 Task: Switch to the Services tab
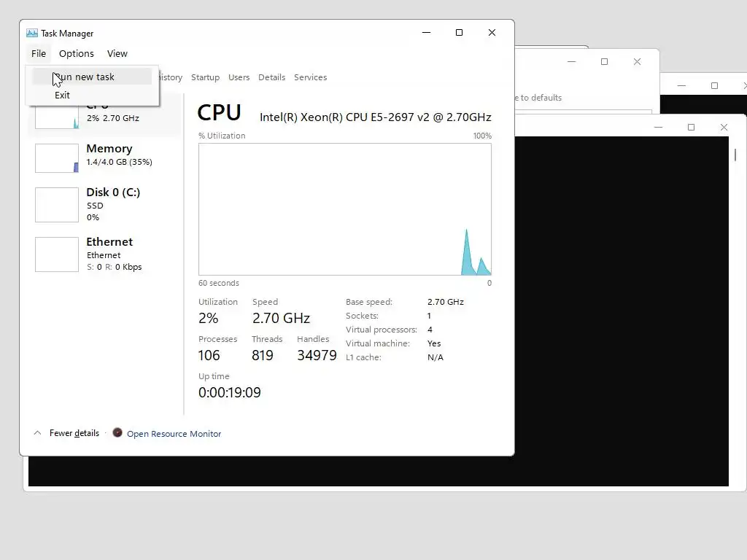310,77
